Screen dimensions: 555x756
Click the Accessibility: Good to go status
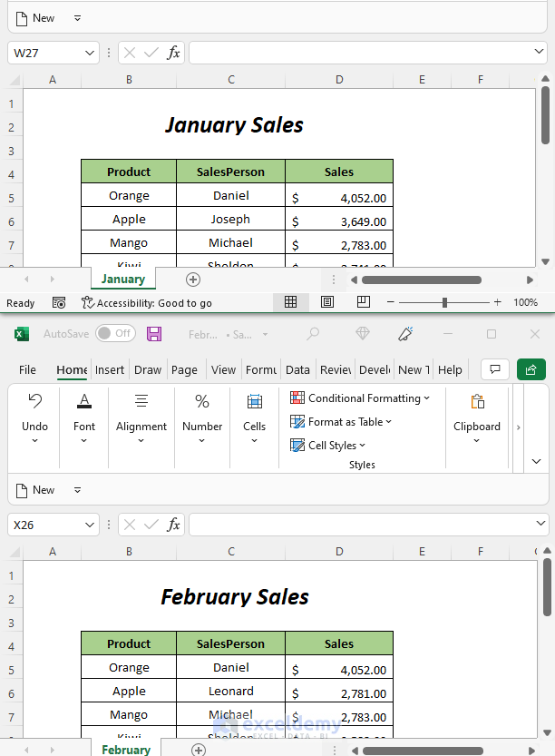coord(146,303)
